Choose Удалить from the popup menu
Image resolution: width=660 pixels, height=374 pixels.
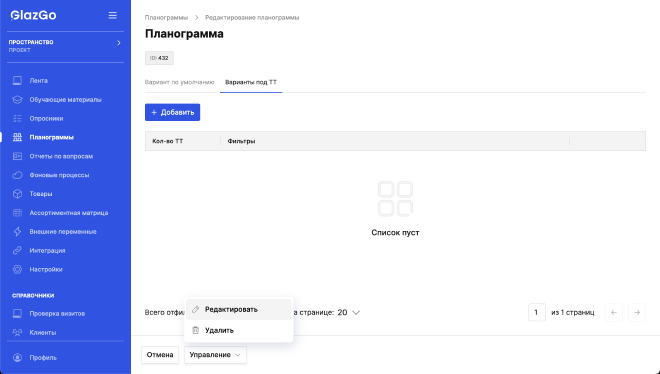pos(239,330)
